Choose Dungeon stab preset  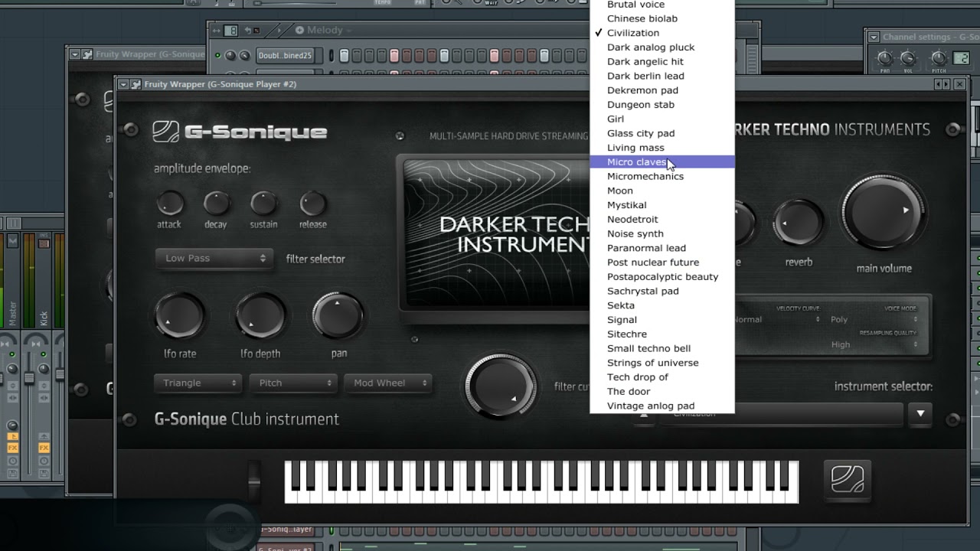tap(662, 105)
